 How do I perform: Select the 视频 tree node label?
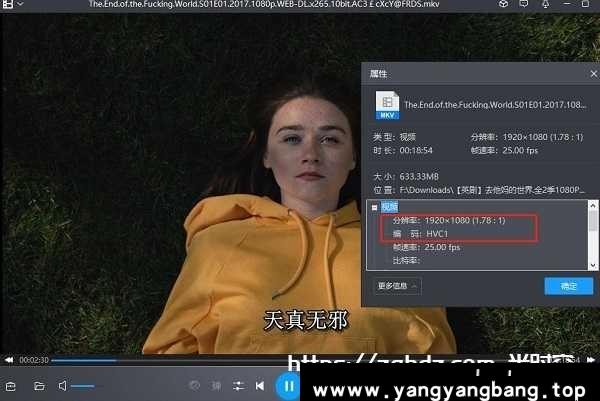(390, 207)
